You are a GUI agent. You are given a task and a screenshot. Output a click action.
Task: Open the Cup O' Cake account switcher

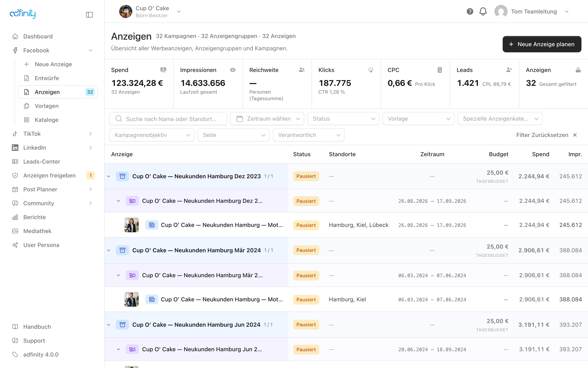tap(150, 11)
